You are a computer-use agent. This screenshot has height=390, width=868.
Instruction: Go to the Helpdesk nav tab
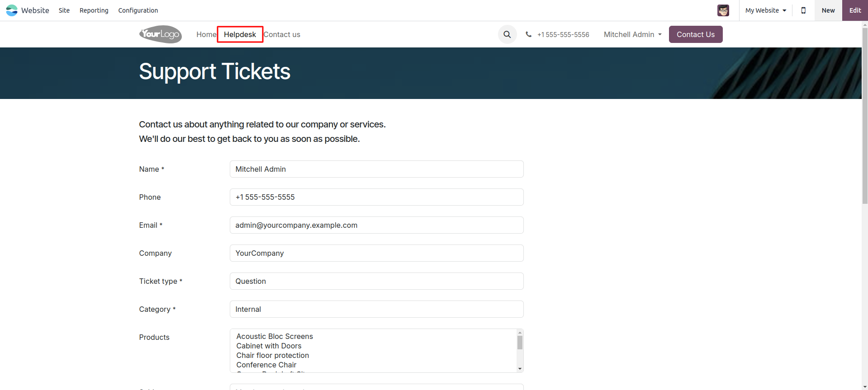coord(240,34)
